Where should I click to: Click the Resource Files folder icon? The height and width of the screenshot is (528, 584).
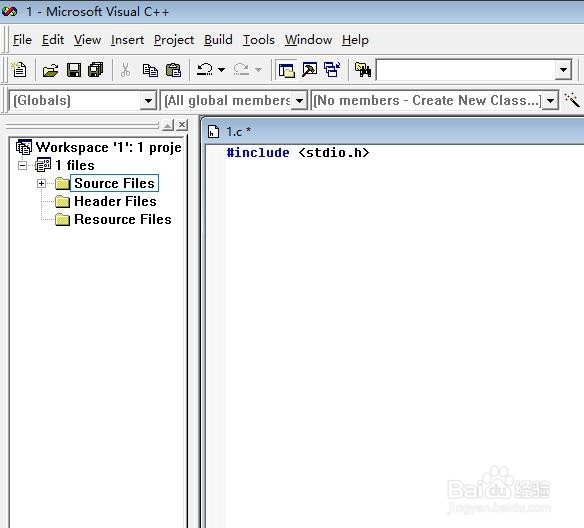62,219
